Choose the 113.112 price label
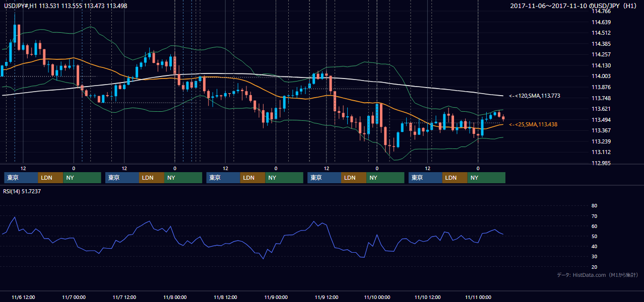644x302 pixels. click(601, 152)
